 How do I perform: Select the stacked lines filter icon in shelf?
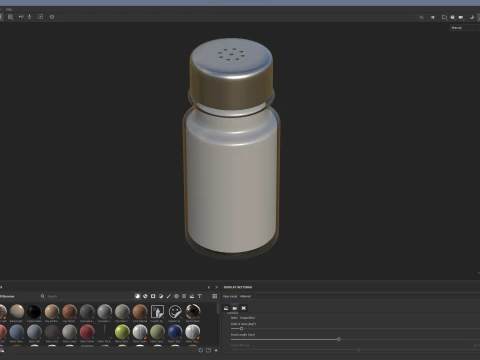pyautogui.click(x=184, y=296)
